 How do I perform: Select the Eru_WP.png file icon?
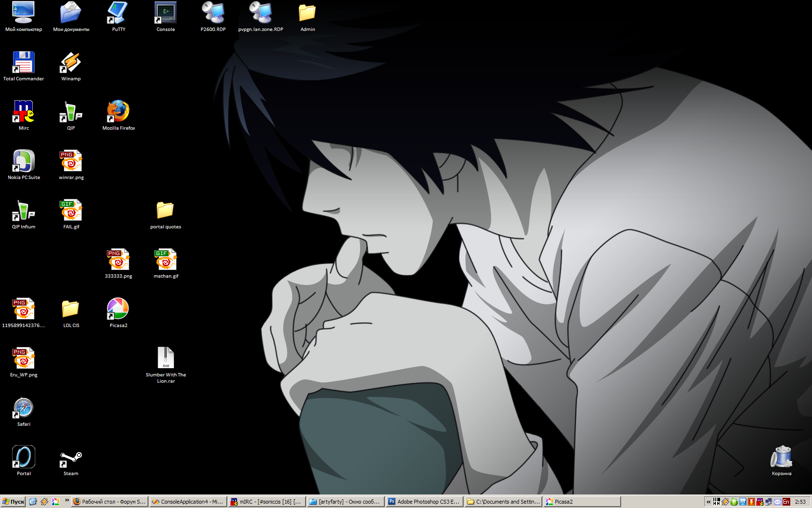click(x=23, y=362)
